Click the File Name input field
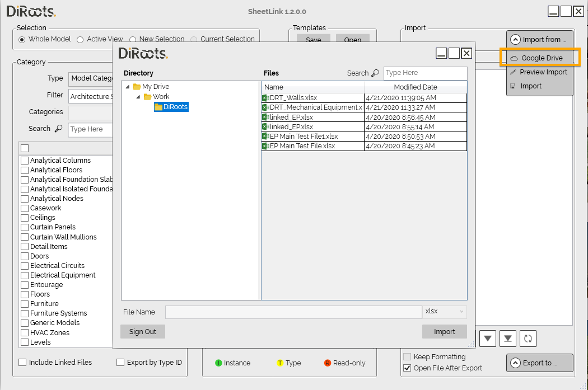 tap(293, 312)
